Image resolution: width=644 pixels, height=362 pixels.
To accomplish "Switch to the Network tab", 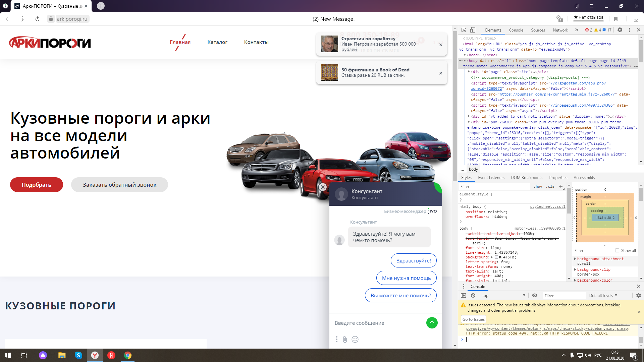I will [560, 30].
